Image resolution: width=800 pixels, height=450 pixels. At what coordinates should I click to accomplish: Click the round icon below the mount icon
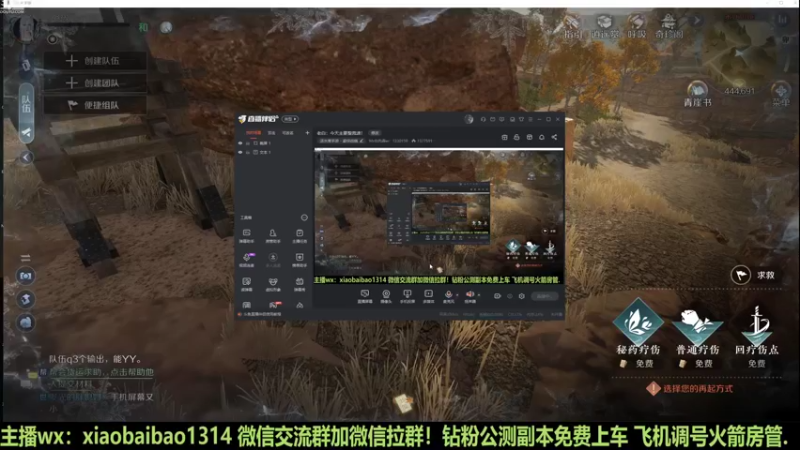coord(26,322)
